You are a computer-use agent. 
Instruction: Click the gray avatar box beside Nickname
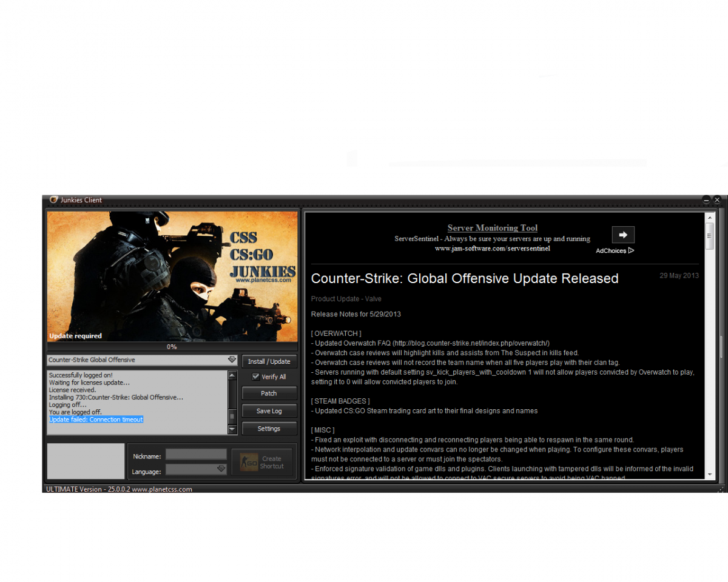pyautogui.click(x=86, y=461)
